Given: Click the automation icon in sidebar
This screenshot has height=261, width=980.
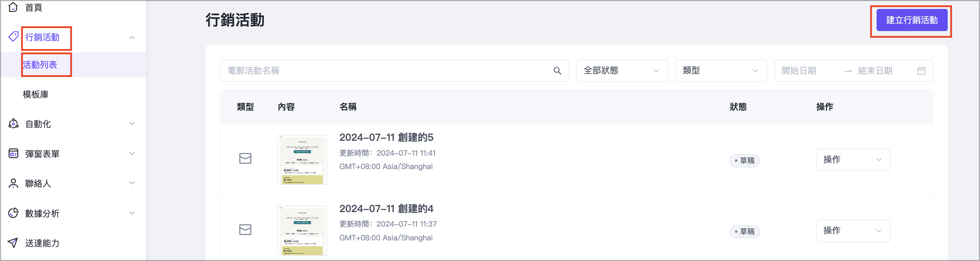Looking at the screenshot, I should tap(13, 124).
